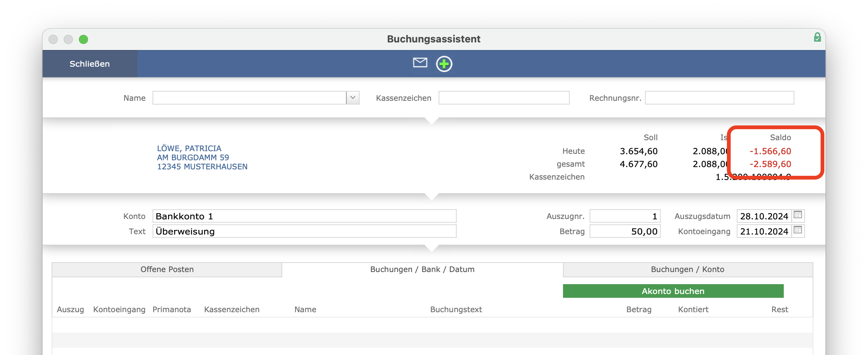Click the Betrag field showing 50,00

[625, 231]
